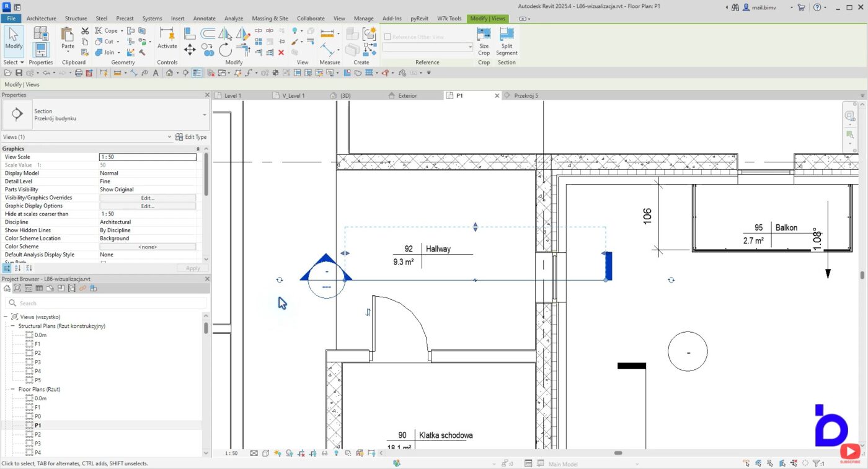
Task: Click the horizontal scrollbar thumb of the view
Action: (618, 453)
